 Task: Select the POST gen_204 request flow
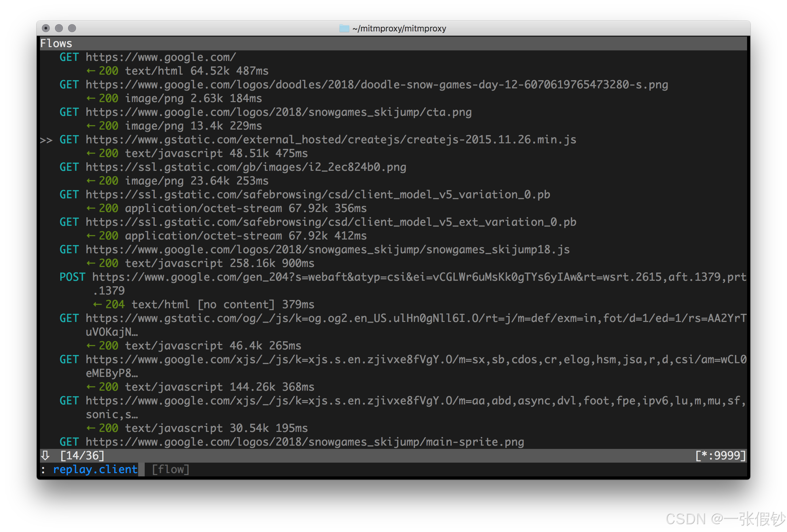[419, 277]
